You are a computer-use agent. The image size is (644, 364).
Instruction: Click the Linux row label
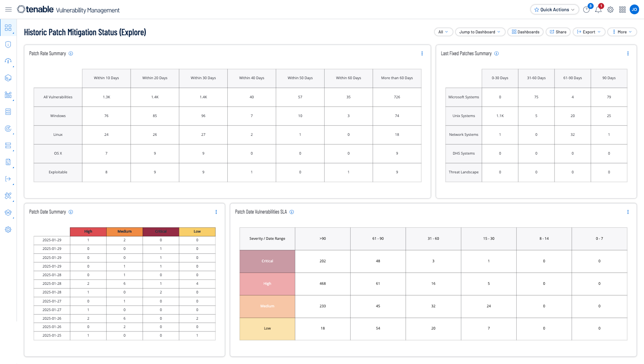58,135
